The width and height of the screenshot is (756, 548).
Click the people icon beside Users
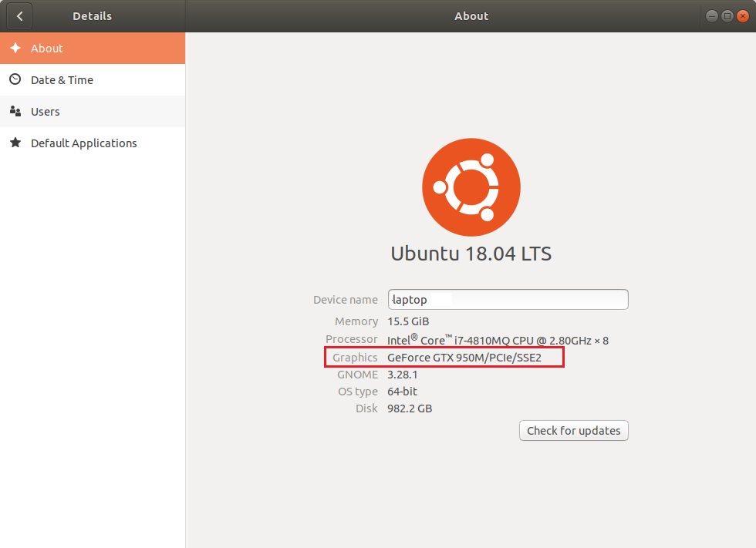click(15, 111)
